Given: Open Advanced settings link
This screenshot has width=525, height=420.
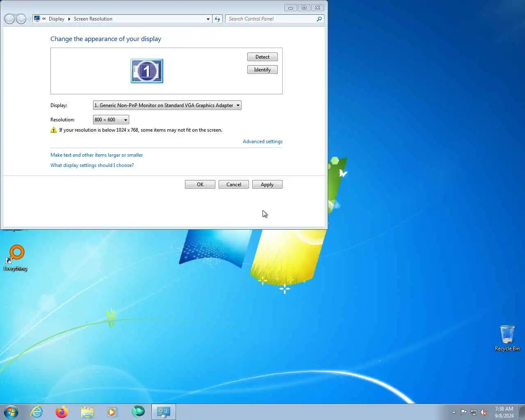Looking at the screenshot, I should click(x=262, y=142).
